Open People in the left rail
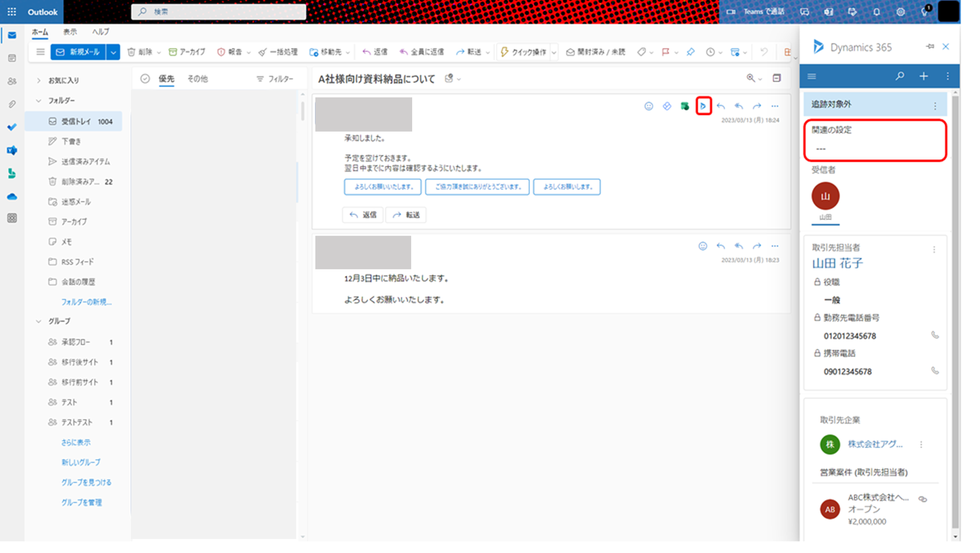Screen dimensions: 980x553 pos(12,81)
